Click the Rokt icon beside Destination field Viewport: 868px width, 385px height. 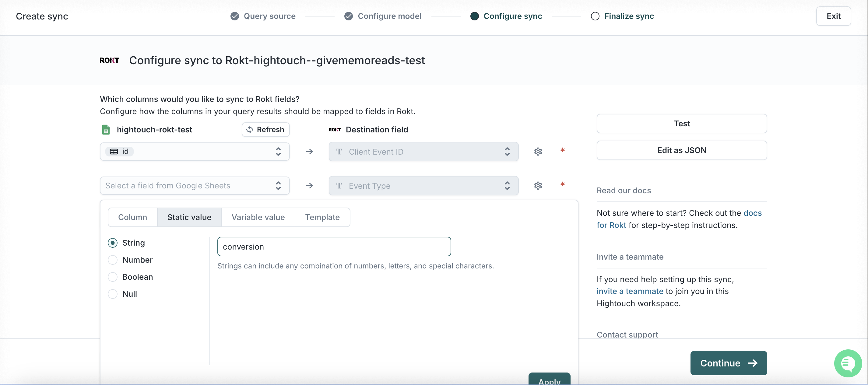[x=335, y=130]
